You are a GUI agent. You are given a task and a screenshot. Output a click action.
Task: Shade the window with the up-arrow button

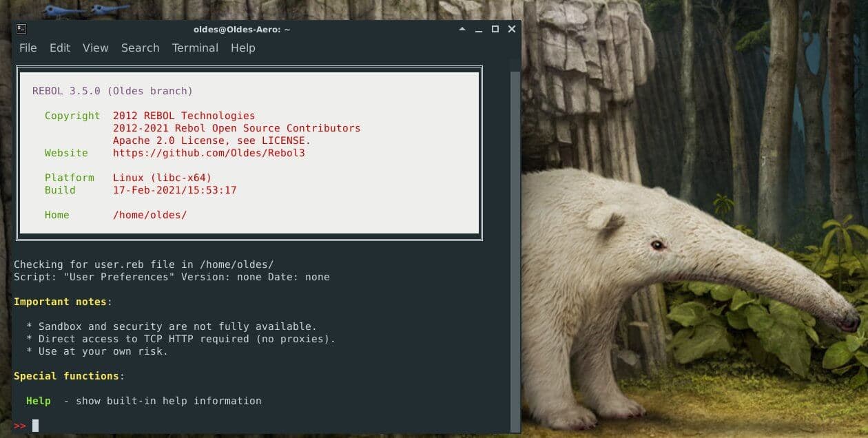pyautogui.click(x=464, y=29)
